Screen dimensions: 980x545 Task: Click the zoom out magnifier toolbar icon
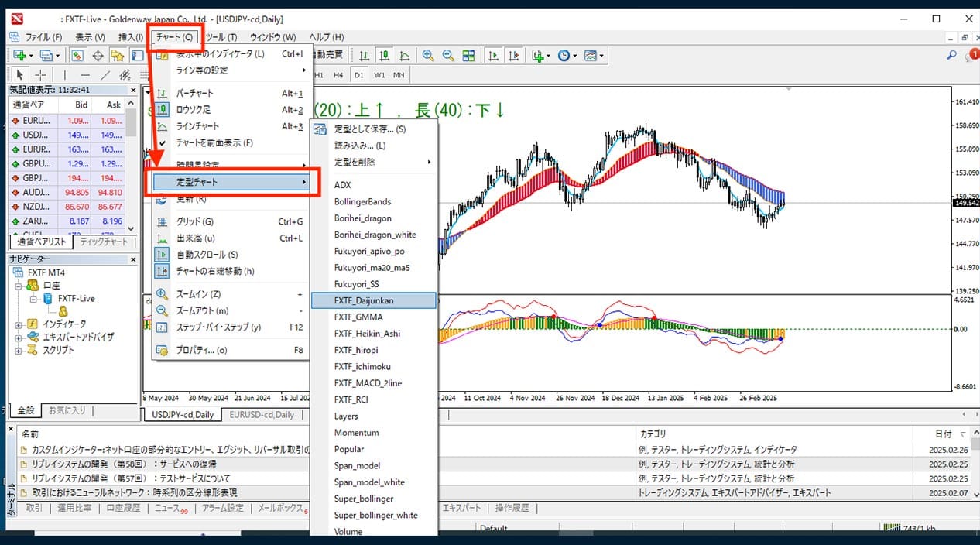point(448,55)
